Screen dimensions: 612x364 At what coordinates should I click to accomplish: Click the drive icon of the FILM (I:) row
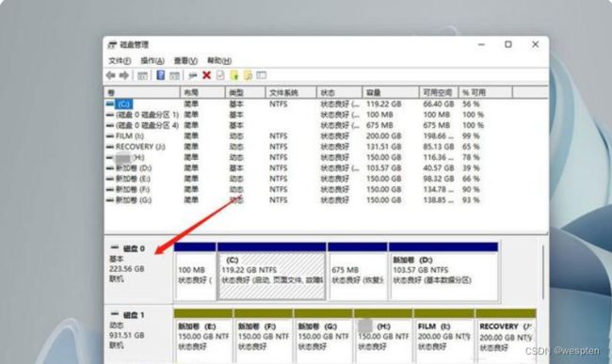(110, 136)
